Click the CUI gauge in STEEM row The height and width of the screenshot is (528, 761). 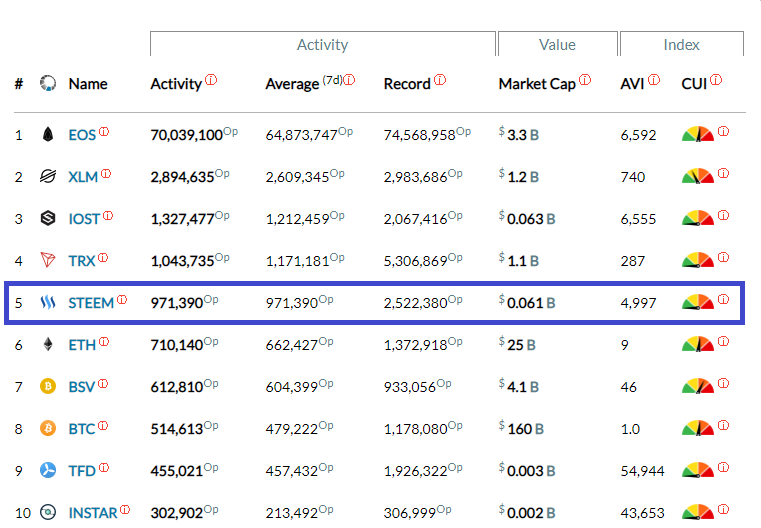698,302
